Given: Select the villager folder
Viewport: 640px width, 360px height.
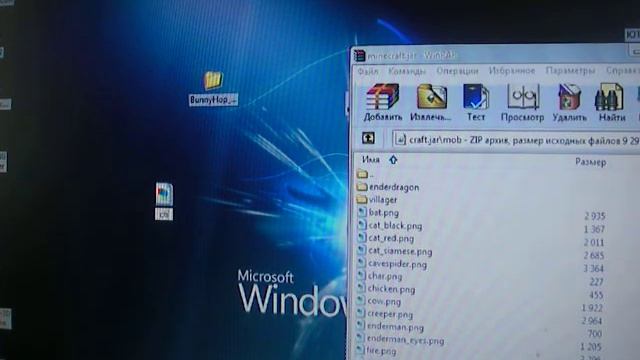Looking at the screenshot, I should coord(377,200).
